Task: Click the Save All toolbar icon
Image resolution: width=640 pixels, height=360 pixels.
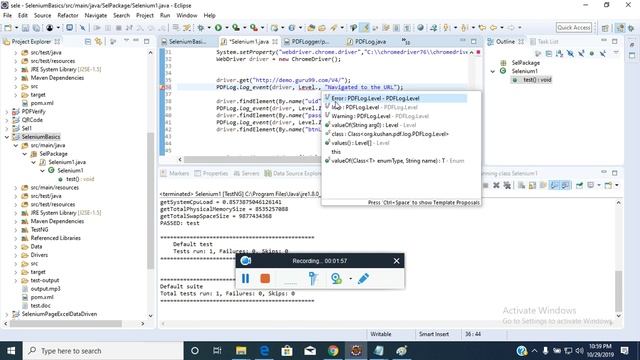Action: (36, 28)
